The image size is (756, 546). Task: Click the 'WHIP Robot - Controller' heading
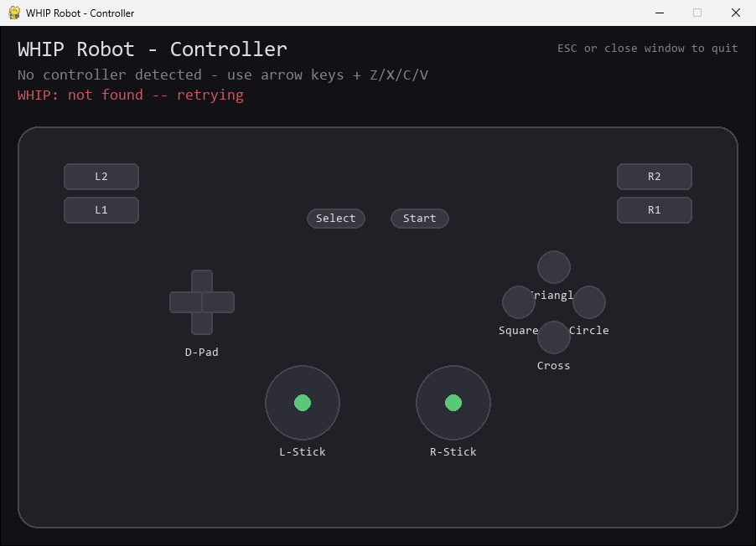coord(153,49)
